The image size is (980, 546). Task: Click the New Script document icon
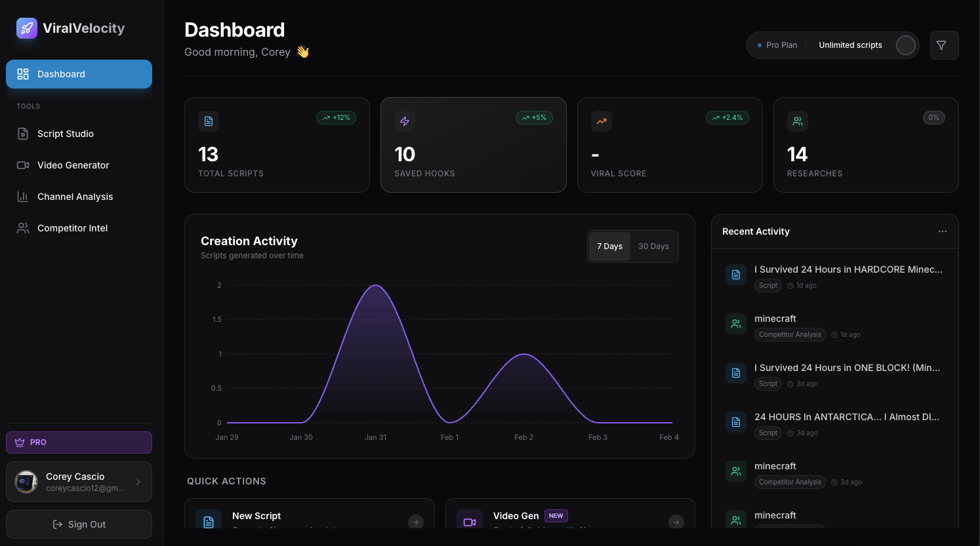tap(209, 522)
